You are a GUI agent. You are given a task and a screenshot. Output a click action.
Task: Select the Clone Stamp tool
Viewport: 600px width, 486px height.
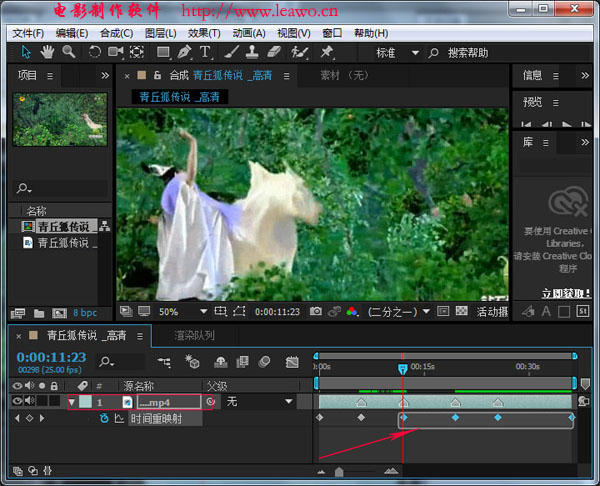coord(252,52)
